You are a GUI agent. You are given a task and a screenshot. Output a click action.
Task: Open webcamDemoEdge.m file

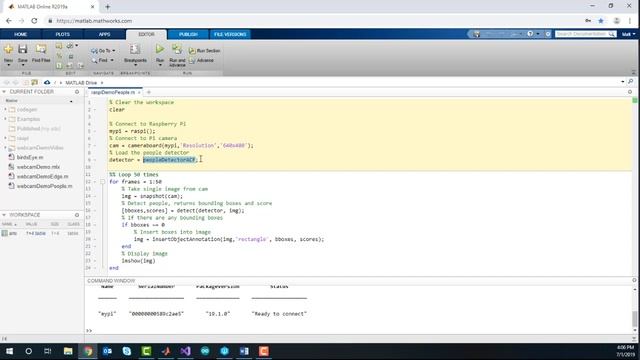pyautogui.click(x=42, y=176)
